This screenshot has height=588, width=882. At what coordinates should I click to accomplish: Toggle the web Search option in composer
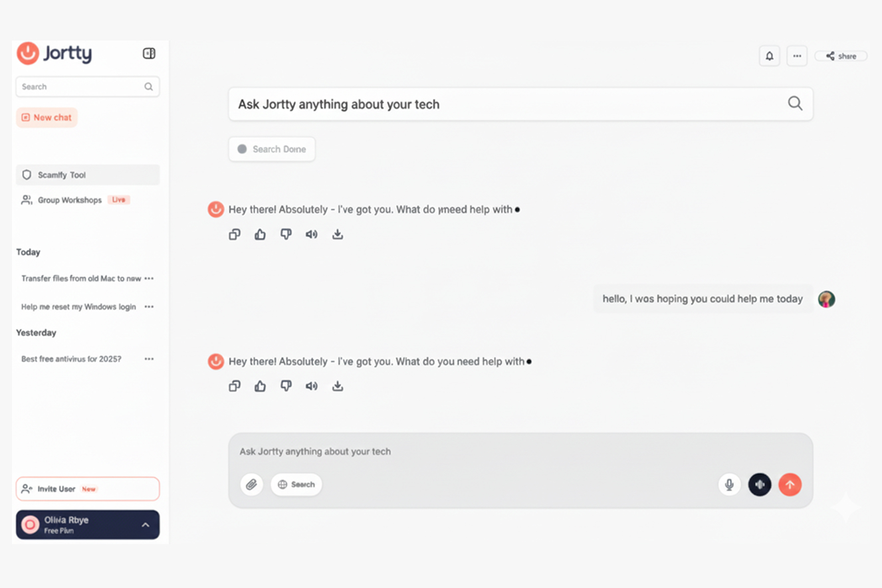[296, 484]
